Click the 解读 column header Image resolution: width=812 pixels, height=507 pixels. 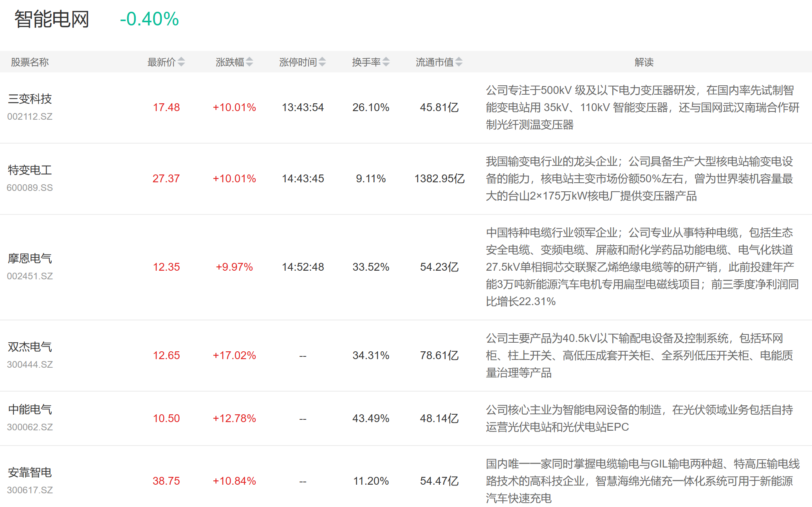point(644,62)
